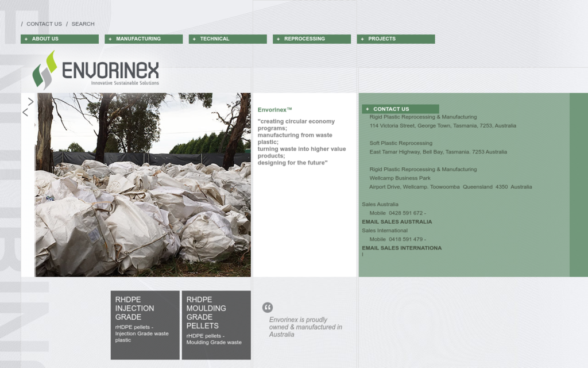Click Airport Drive Toowoomba address line
Image resolution: width=588 pixels, height=368 pixels.
pyautogui.click(x=450, y=187)
